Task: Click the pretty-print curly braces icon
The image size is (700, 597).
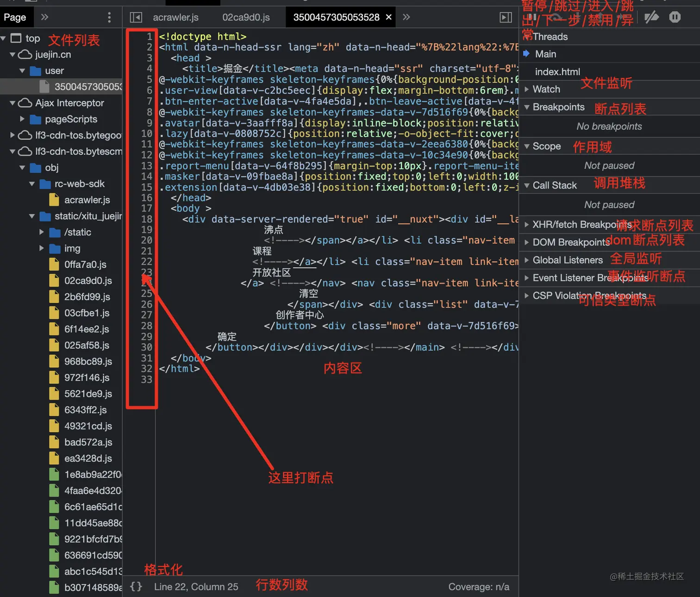Action: click(x=136, y=587)
